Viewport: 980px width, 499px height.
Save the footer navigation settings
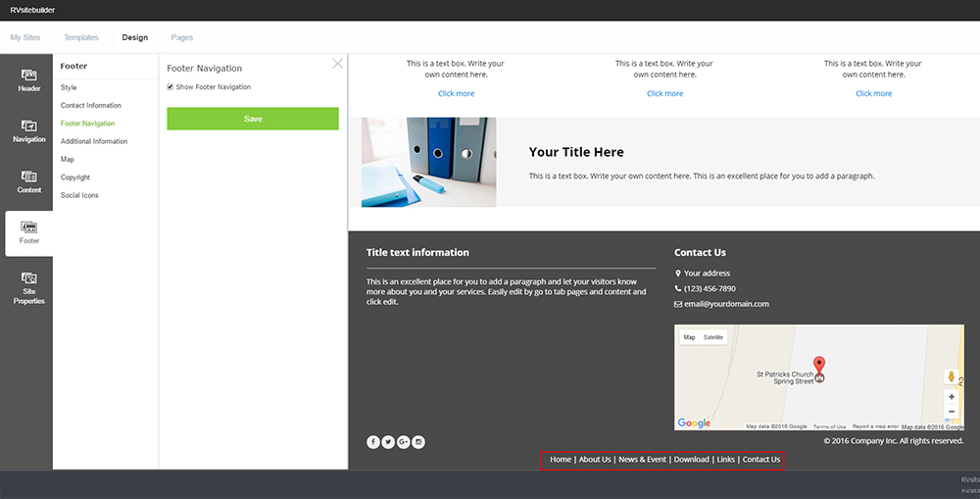coord(253,119)
